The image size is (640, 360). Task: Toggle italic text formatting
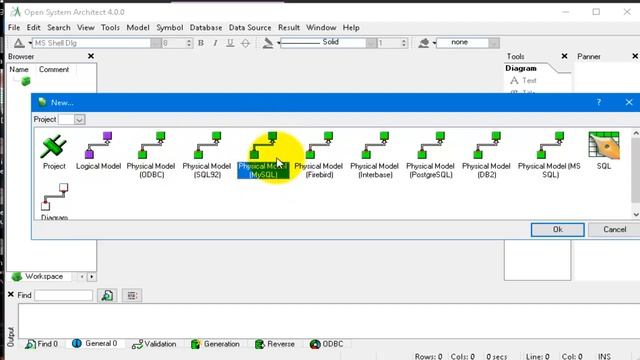click(x=215, y=43)
